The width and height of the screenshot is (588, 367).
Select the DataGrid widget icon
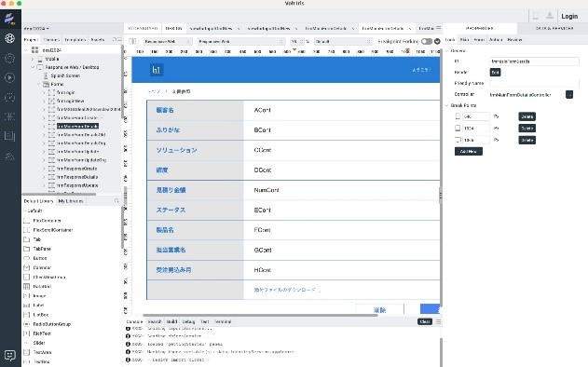click(27, 286)
